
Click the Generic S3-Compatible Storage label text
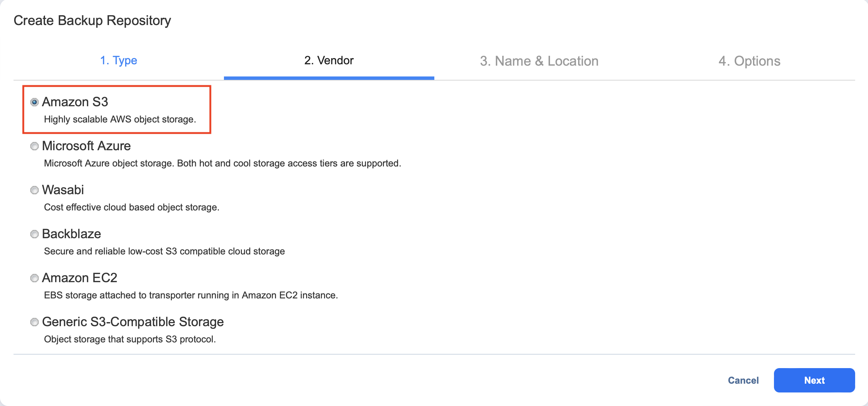pyautogui.click(x=133, y=322)
